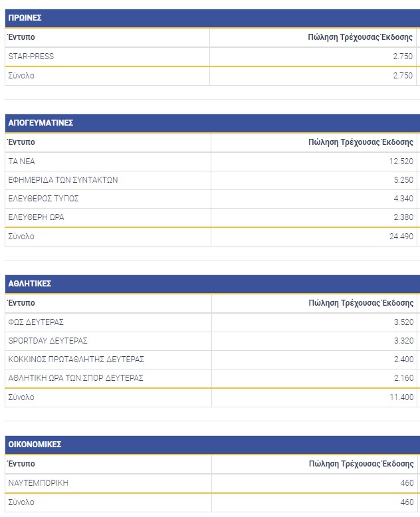
Task: Select the ΕΛΕΥΘΕΡΟΣ ΤΥΠΟΣ row
Action: [x=44, y=199]
